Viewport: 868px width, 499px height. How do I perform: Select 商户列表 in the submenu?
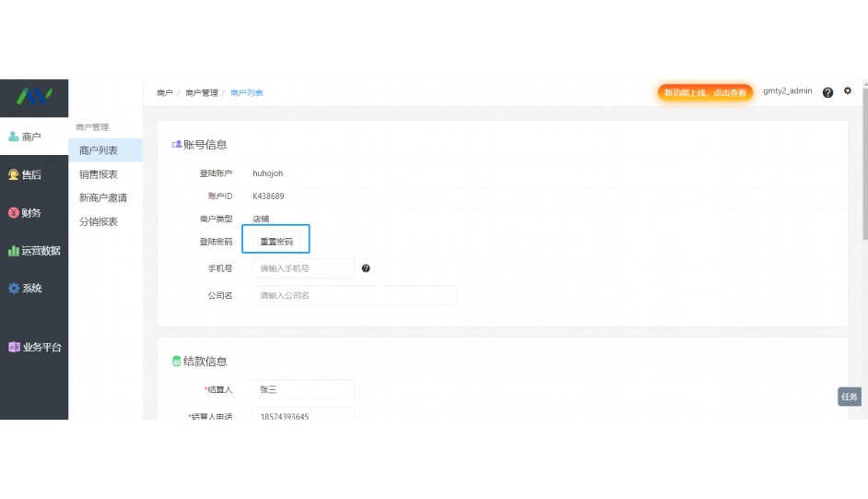(105, 150)
